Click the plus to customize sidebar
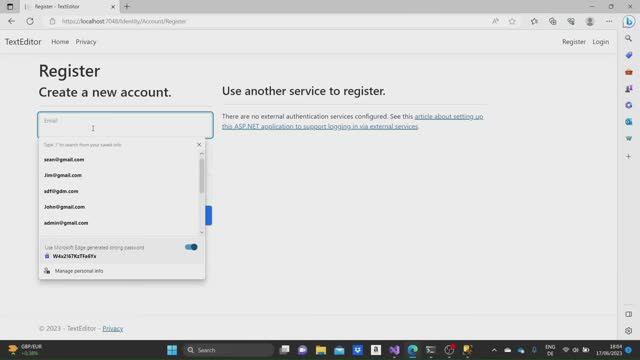640x360 pixels. tap(629, 156)
